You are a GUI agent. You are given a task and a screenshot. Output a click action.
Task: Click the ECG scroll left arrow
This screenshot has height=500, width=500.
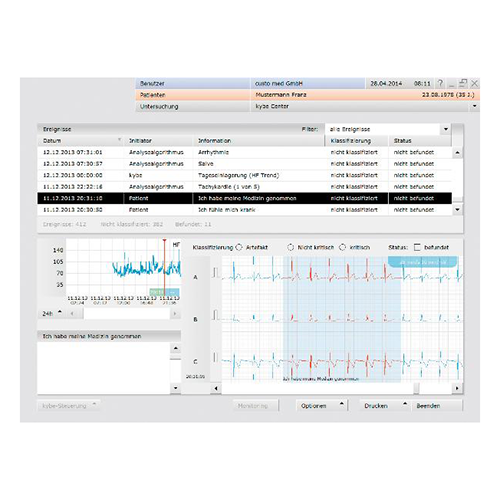tap(216, 388)
